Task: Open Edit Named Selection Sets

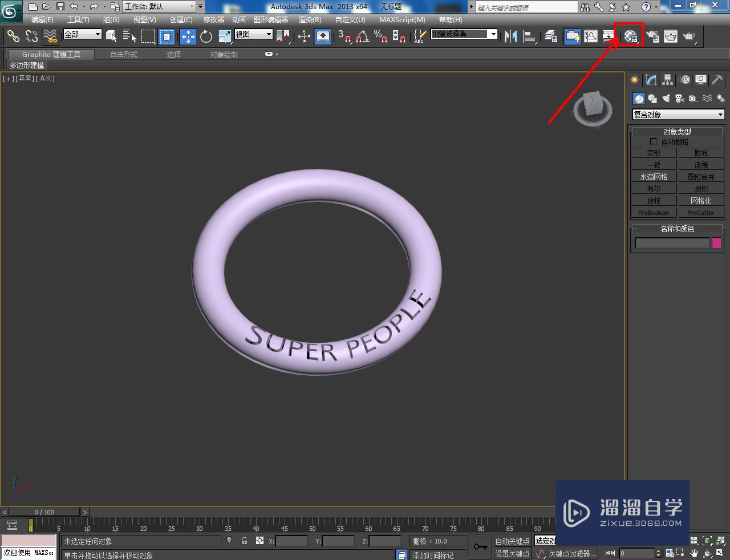Action: click(420, 36)
